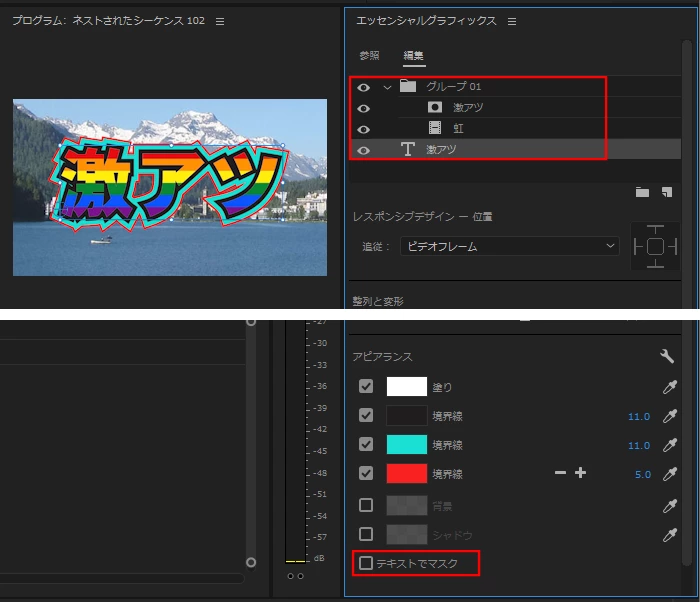Switch to the 参照 tab
The height and width of the screenshot is (602, 700).
pyautogui.click(x=369, y=55)
